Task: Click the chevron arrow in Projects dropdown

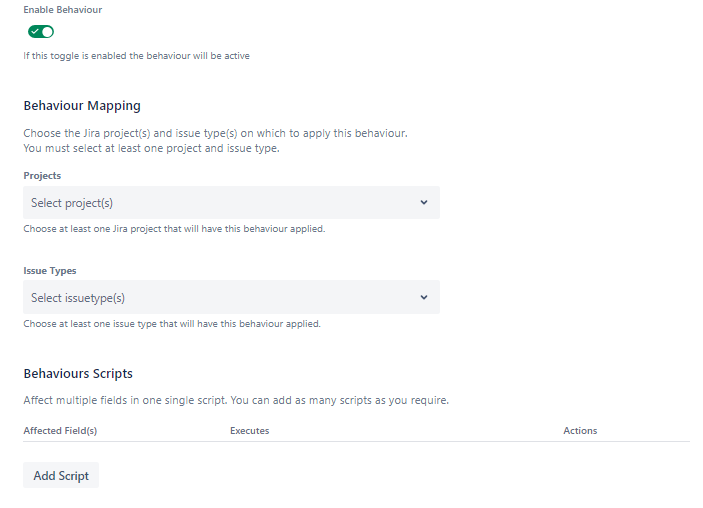Action: coord(424,203)
